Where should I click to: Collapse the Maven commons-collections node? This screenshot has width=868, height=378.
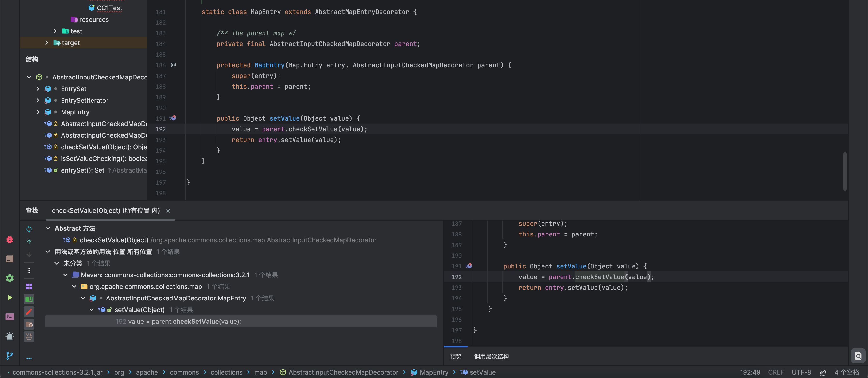click(65, 275)
